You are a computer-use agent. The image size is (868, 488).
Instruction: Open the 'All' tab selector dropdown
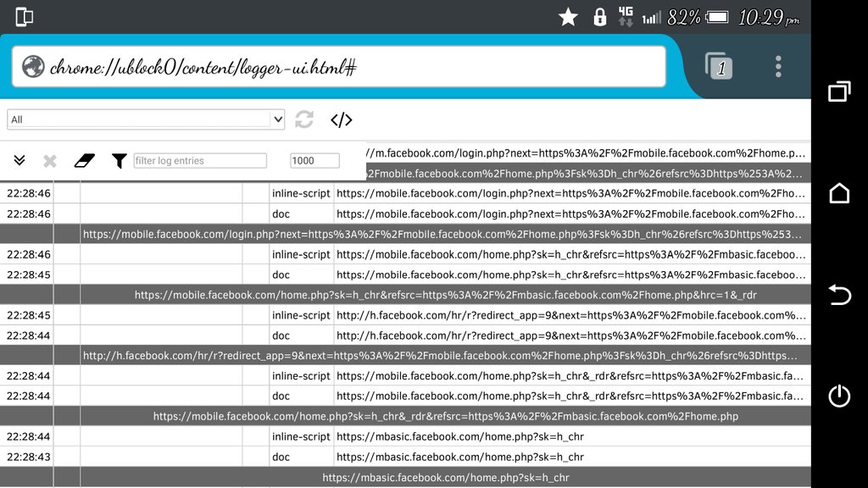[x=146, y=119]
